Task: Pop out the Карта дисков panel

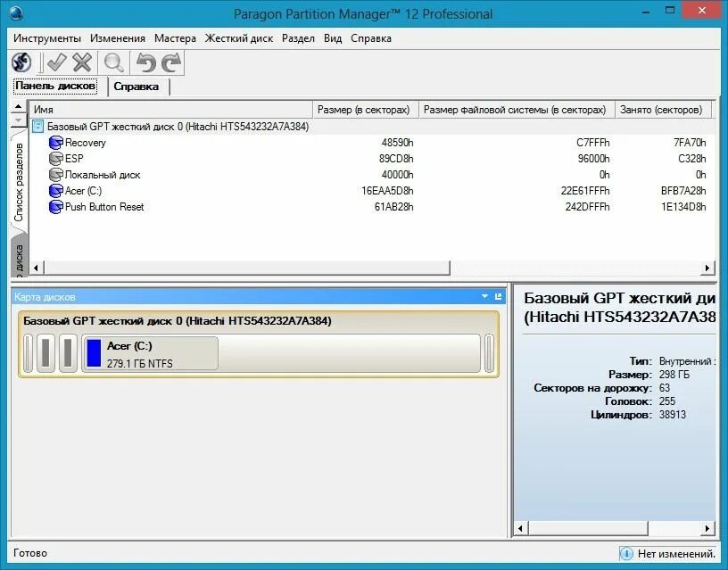Action: coord(498,296)
